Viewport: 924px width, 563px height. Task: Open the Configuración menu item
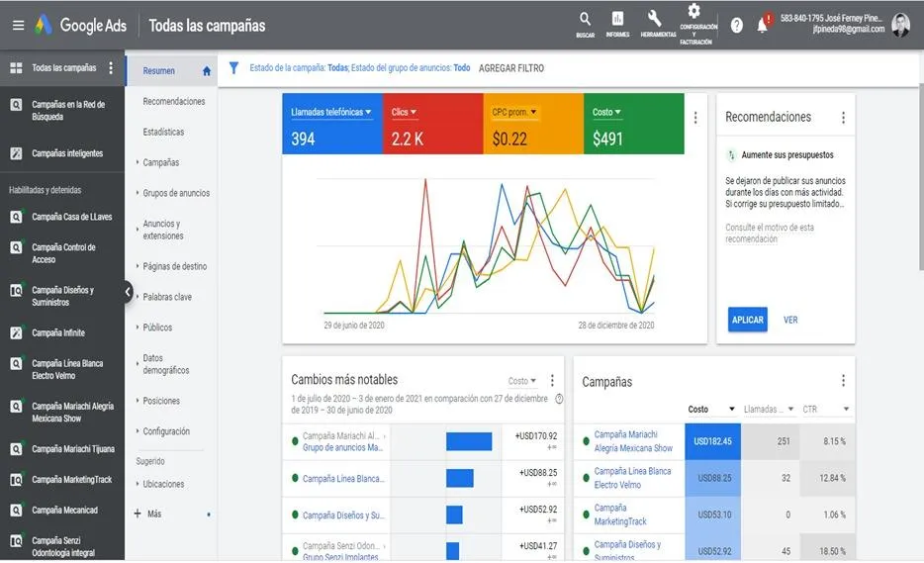tap(166, 431)
